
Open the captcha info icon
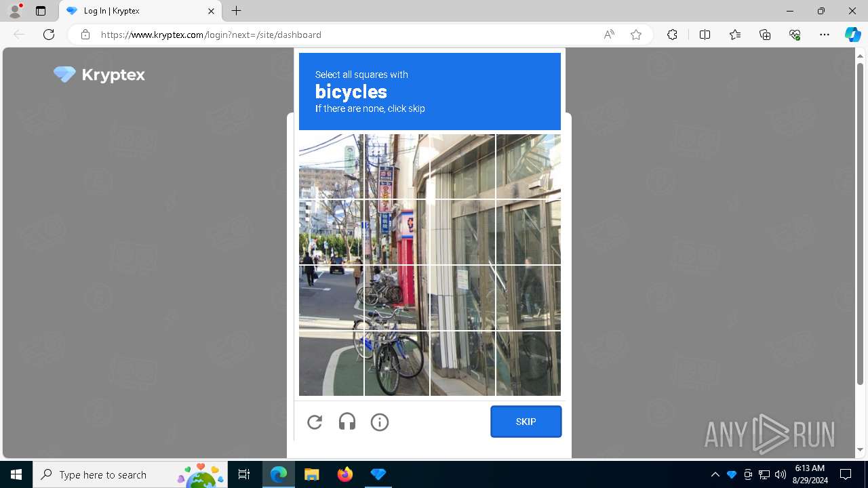(x=380, y=422)
